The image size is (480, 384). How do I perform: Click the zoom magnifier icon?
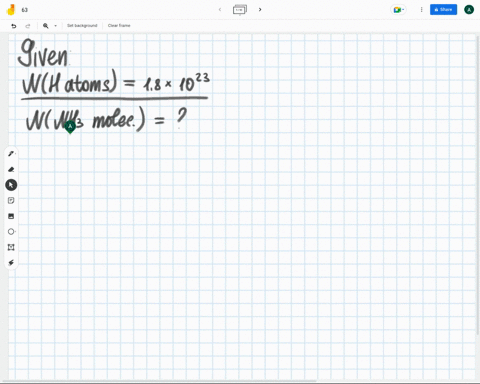[x=46, y=26]
